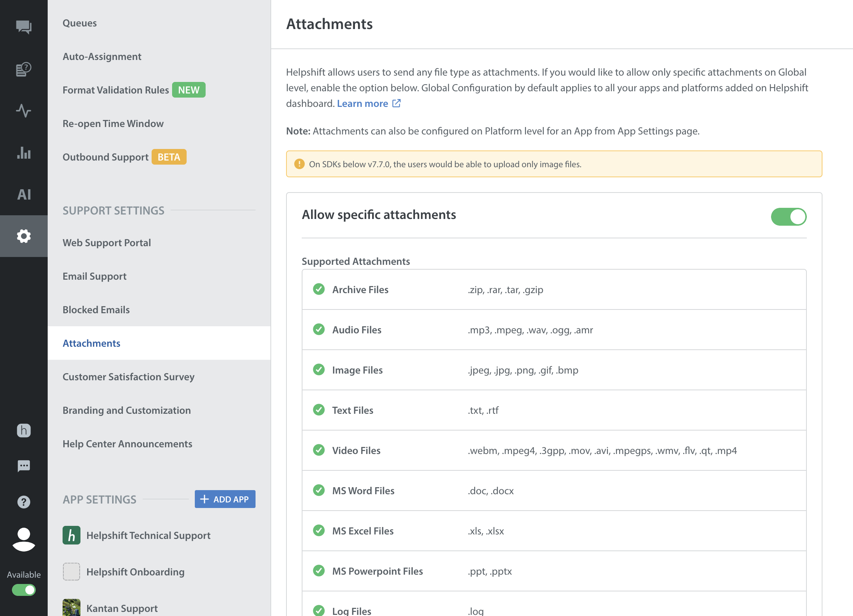The width and height of the screenshot is (853, 616).
Task: Open Helpshift Technical Support app settings
Action: point(148,535)
